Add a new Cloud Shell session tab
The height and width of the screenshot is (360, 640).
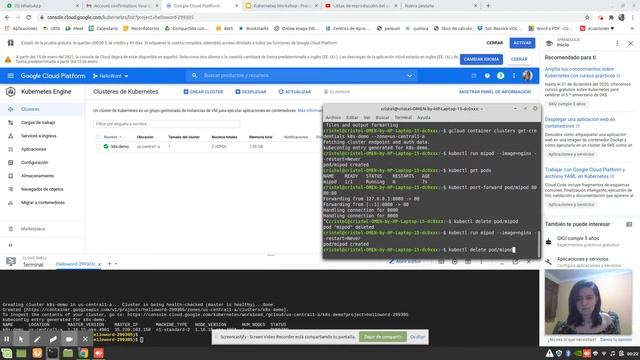109,264
